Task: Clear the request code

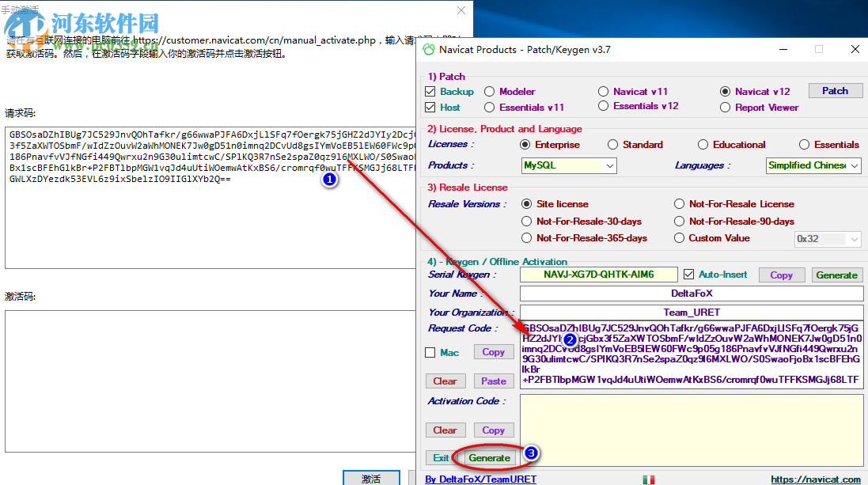Action: point(445,381)
